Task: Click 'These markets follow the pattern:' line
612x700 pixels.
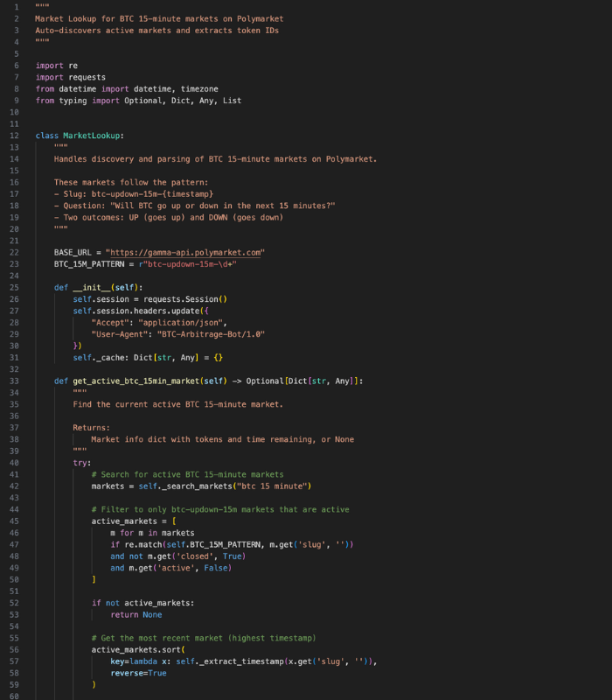Action: click(x=131, y=182)
